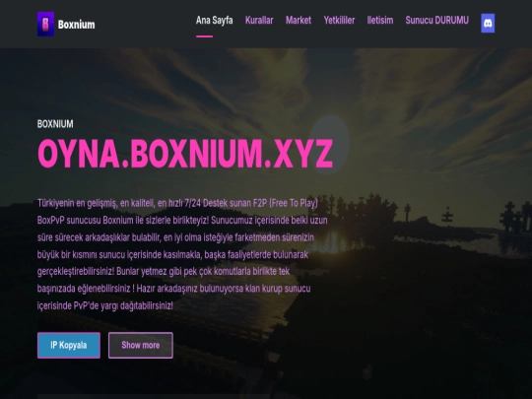Click the last description line about PvP'de yargı
Screen dimensions: 532x399
point(105,305)
